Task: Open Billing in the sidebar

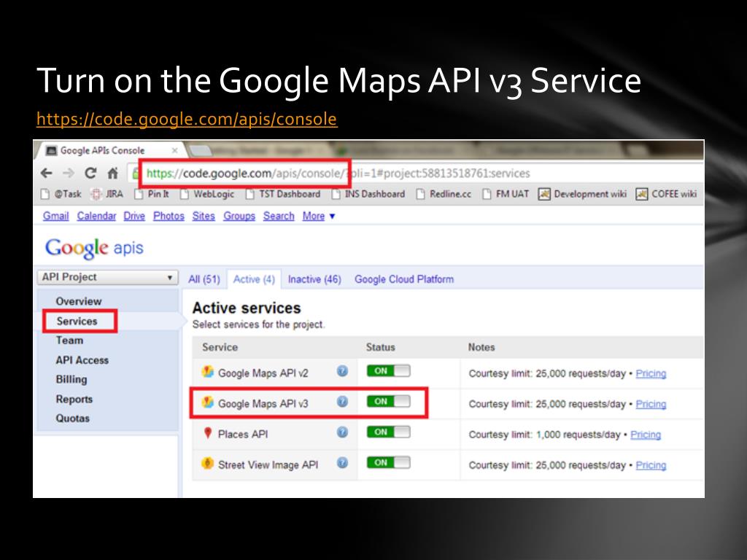Action: [71, 379]
